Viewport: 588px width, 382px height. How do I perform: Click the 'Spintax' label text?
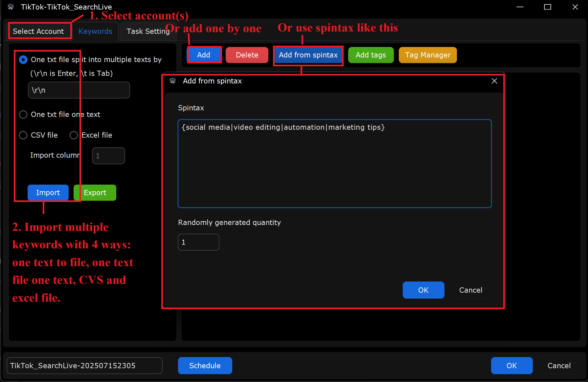(x=191, y=108)
